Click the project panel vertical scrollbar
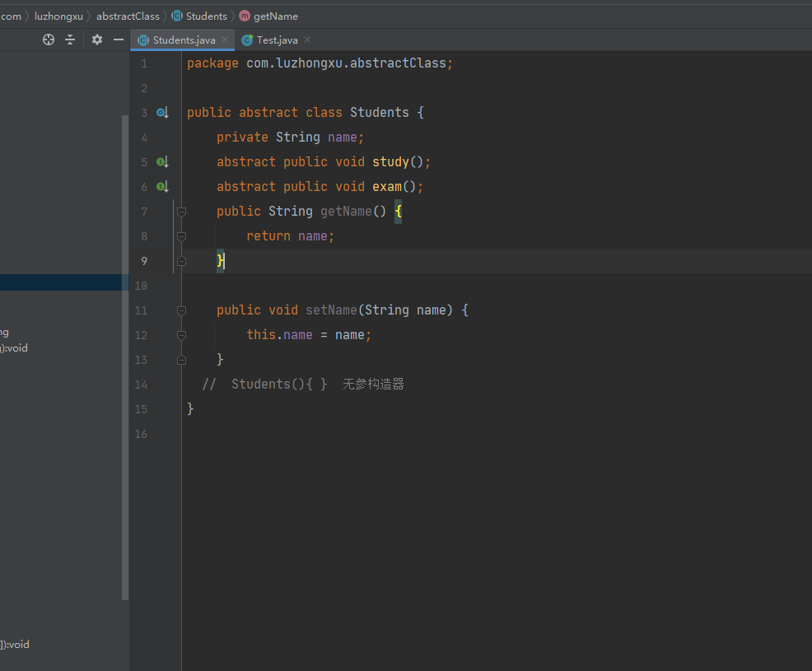This screenshot has width=812, height=671. tap(125, 357)
